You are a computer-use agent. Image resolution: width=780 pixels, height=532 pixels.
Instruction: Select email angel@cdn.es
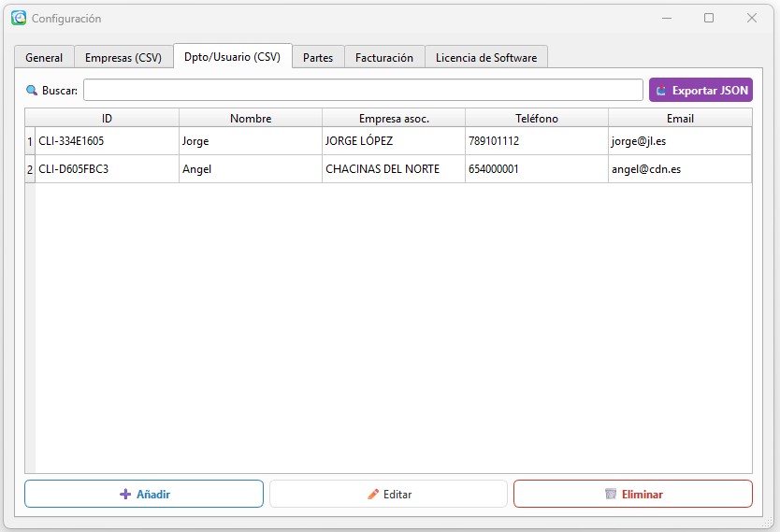point(680,169)
